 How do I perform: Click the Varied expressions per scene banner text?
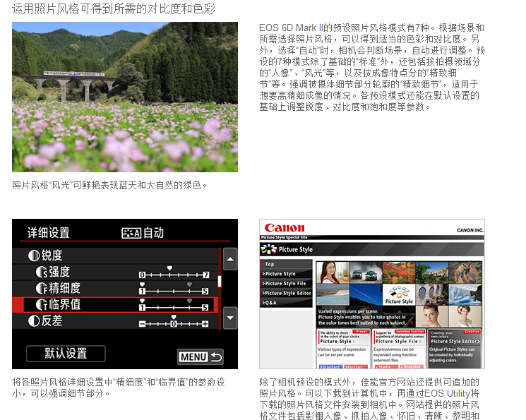point(362,317)
